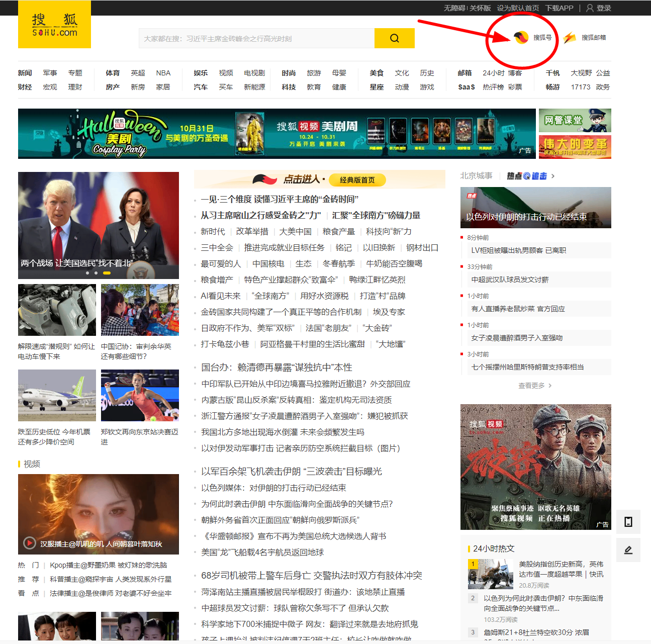Click the Sohu logo
The height and width of the screenshot is (644, 651).
click(54, 24)
